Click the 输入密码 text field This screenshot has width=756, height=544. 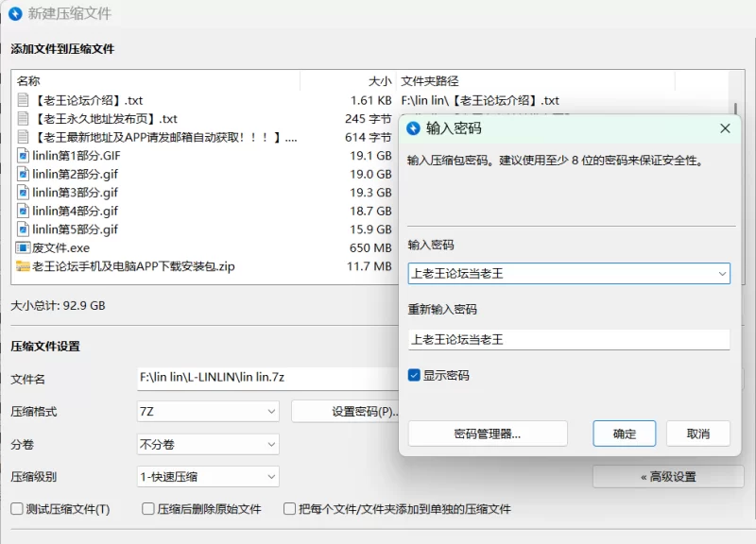(x=569, y=274)
